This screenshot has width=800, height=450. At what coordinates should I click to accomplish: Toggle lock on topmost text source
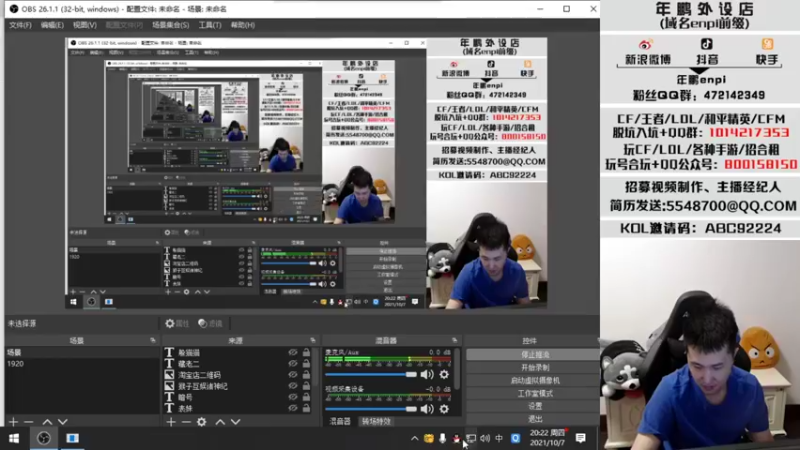[306, 352]
